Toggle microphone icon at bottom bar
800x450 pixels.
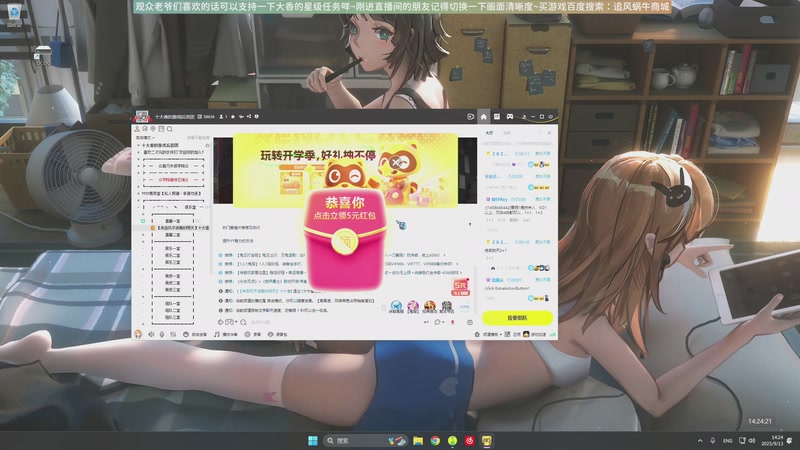coord(162,334)
